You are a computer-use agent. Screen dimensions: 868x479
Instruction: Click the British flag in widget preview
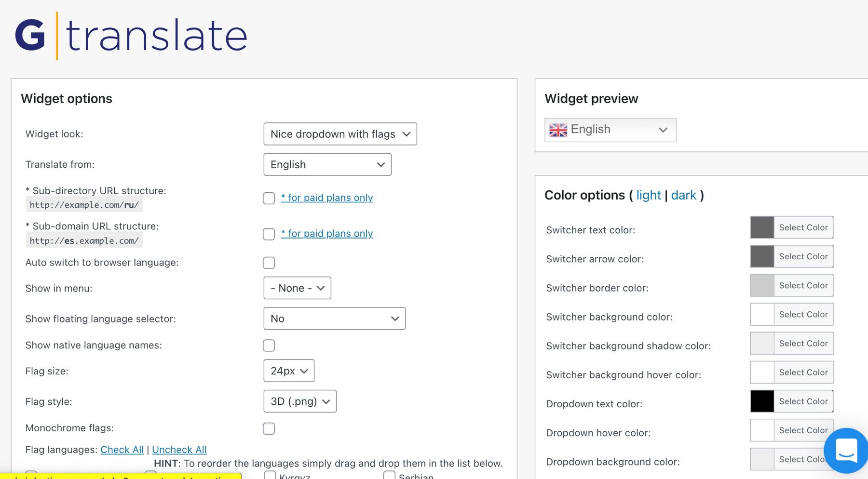[557, 129]
